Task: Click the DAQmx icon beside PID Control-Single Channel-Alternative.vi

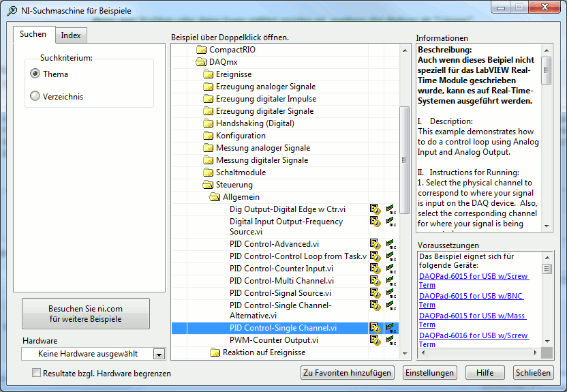Action: [391, 305]
